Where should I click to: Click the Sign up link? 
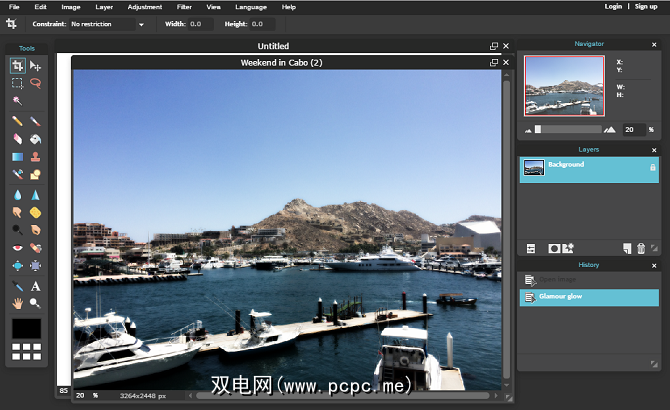[x=646, y=7]
